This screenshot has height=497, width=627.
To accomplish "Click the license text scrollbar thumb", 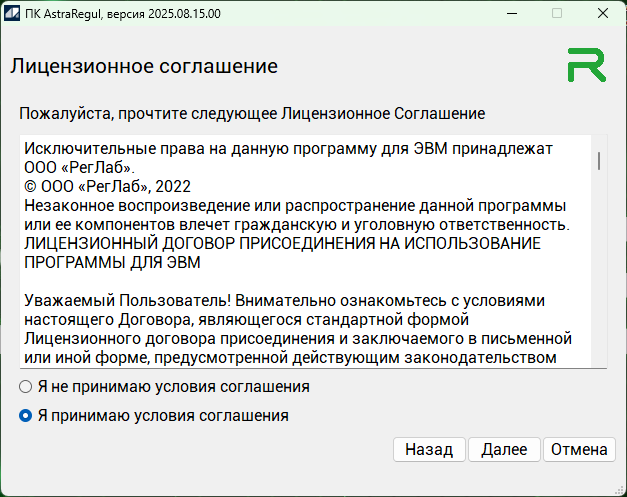I will 598,161.
